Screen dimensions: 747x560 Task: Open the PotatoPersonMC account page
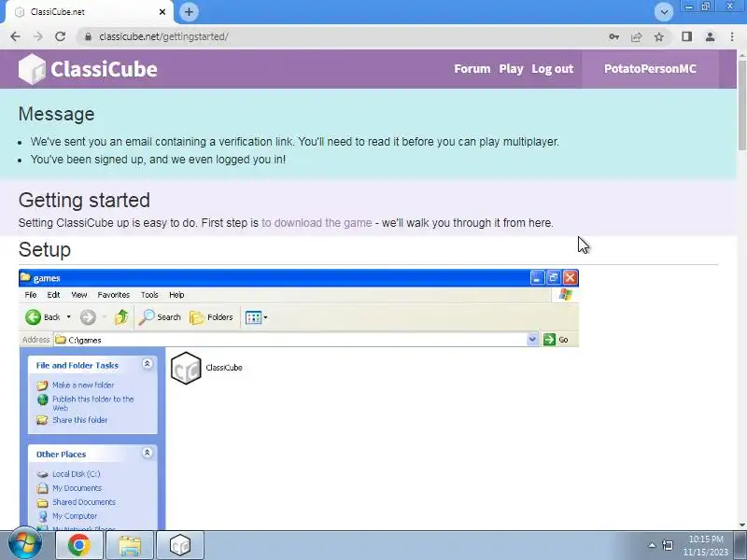pyautogui.click(x=650, y=69)
